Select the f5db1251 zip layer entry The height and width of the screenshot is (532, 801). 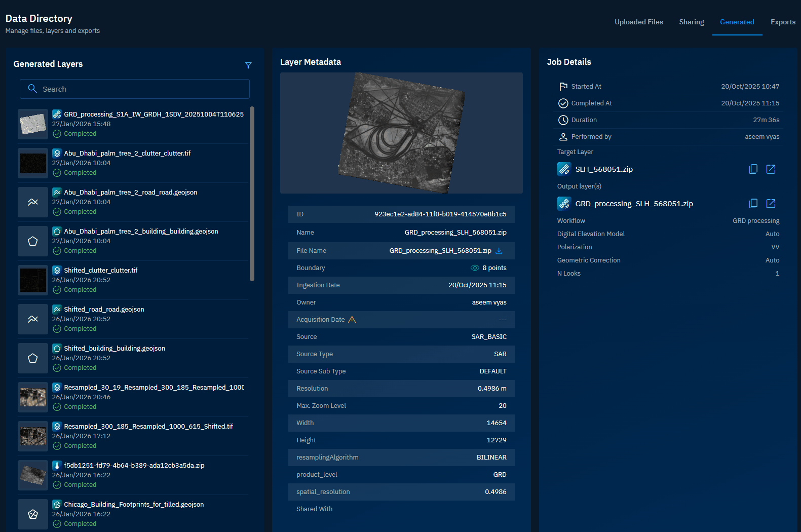(x=134, y=466)
